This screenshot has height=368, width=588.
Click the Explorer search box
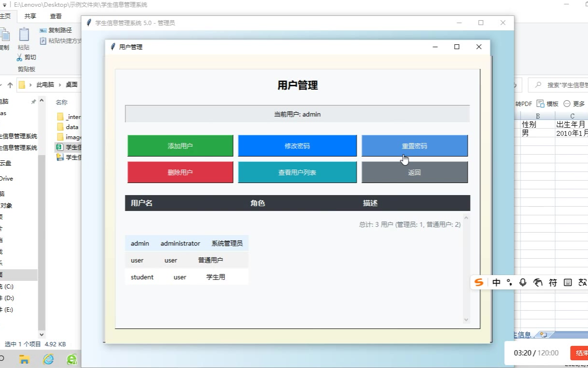(x=558, y=85)
